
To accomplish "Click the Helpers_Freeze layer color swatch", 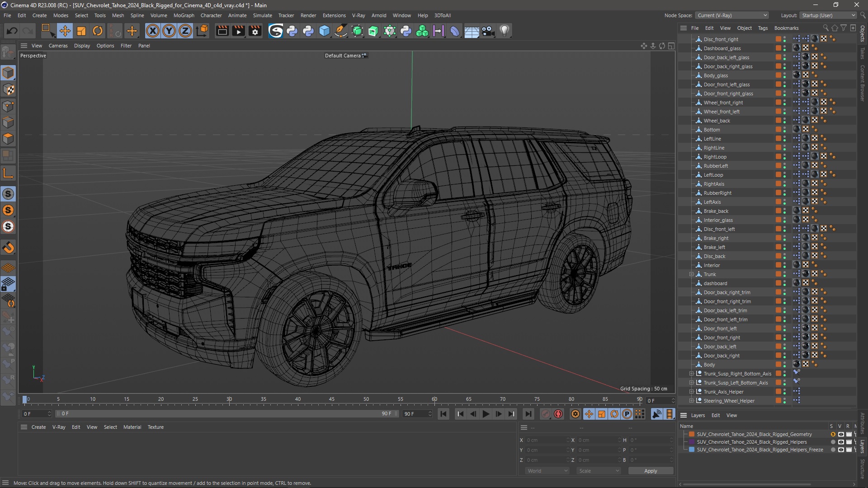I will click(x=692, y=450).
